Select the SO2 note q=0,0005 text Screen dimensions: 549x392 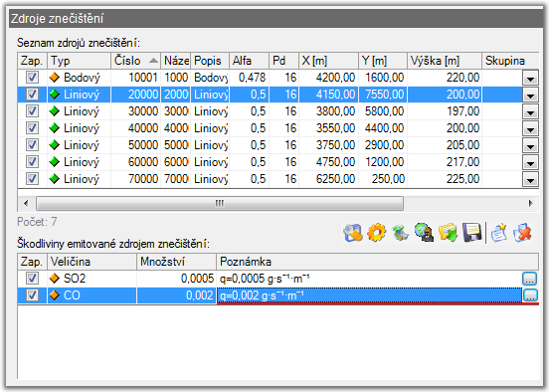click(265, 279)
